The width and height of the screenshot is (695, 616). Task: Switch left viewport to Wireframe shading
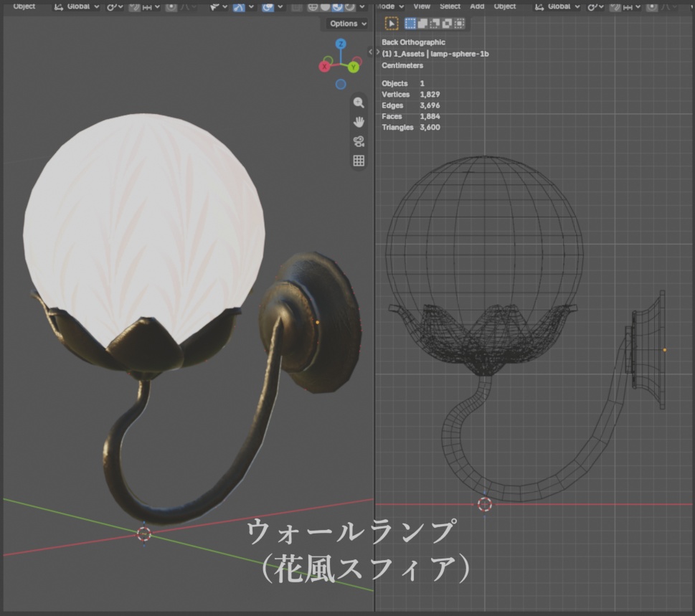pos(313,6)
